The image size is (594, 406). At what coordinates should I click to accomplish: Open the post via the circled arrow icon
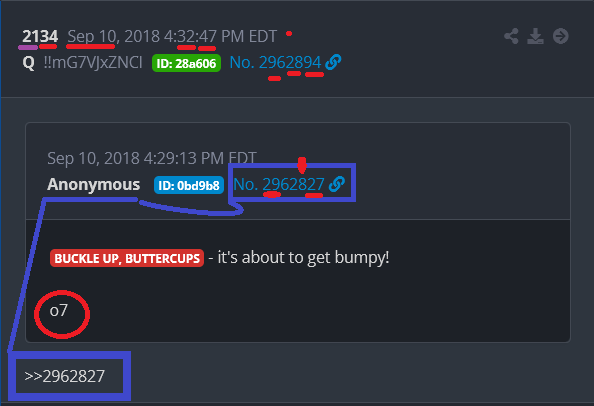pyautogui.click(x=561, y=36)
